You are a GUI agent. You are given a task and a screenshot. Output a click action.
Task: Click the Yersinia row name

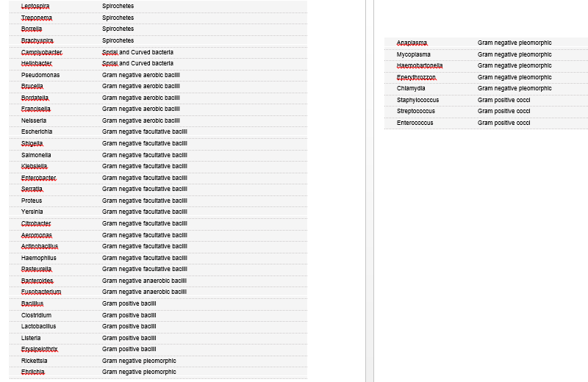click(32, 212)
